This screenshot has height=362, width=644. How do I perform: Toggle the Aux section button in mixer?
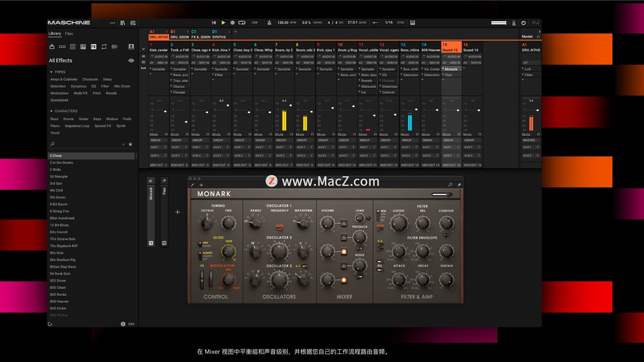pos(143,68)
